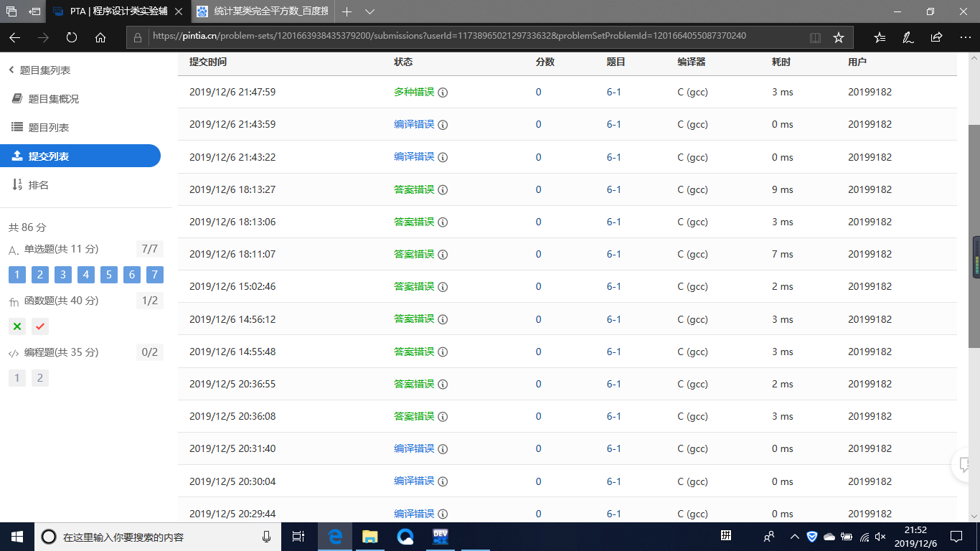Click the info icon beside 多种错误
Screen dimensions: 980x551
tap(443, 93)
